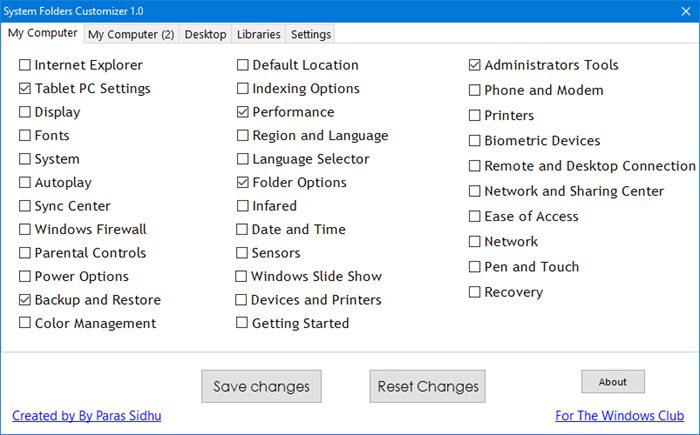Open the About dialog

(x=613, y=382)
